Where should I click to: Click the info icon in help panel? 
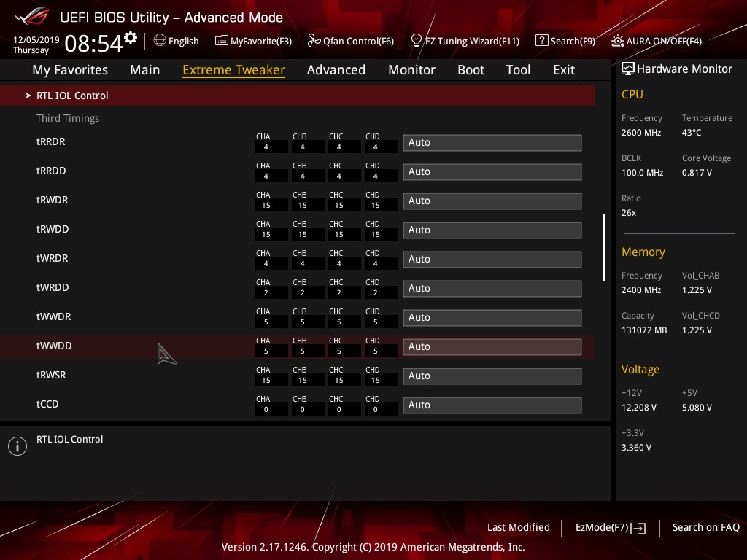coord(18,446)
